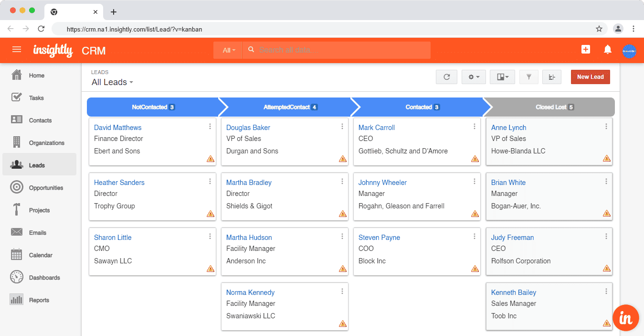The height and width of the screenshot is (336, 644).
Task: Open Mark Carroll's lead record
Action: [376, 127]
